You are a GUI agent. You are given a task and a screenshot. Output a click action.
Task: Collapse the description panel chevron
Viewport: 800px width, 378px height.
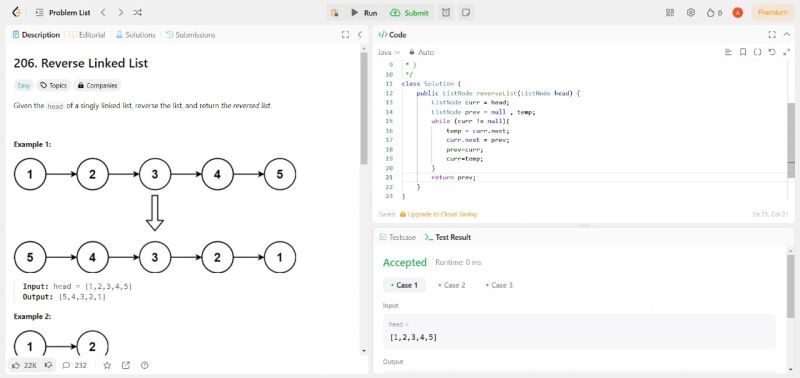pyautogui.click(x=359, y=35)
